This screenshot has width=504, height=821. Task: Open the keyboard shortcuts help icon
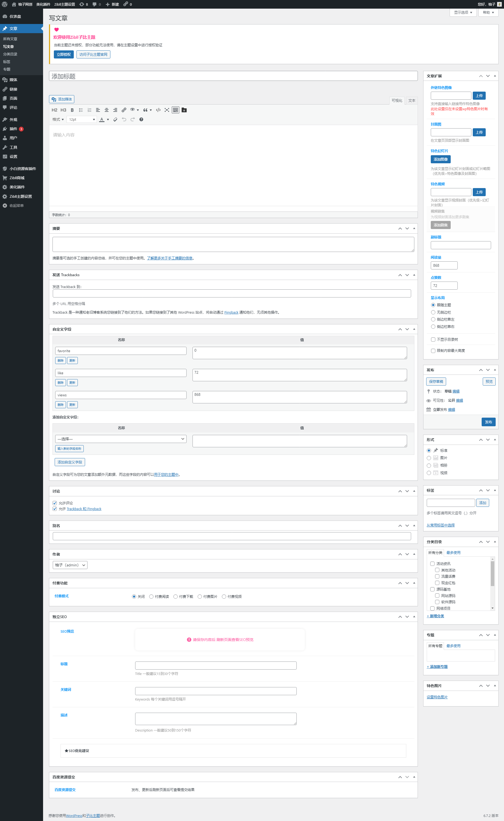[141, 119]
